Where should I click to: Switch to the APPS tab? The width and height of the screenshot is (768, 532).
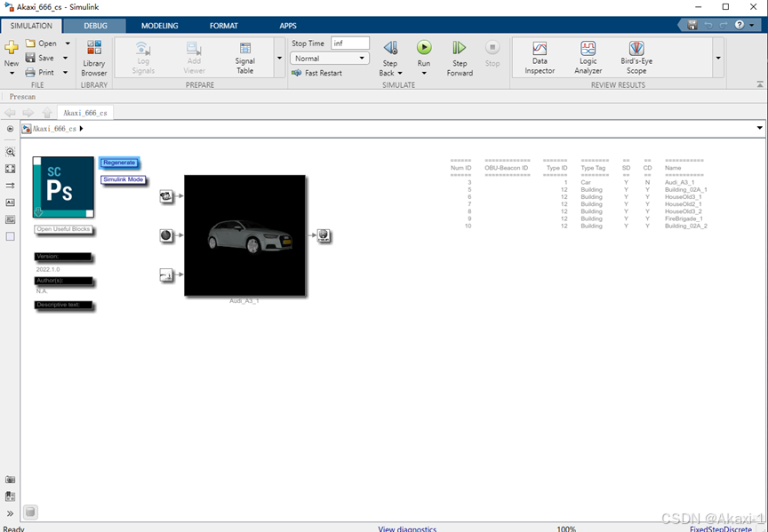[288, 26]
